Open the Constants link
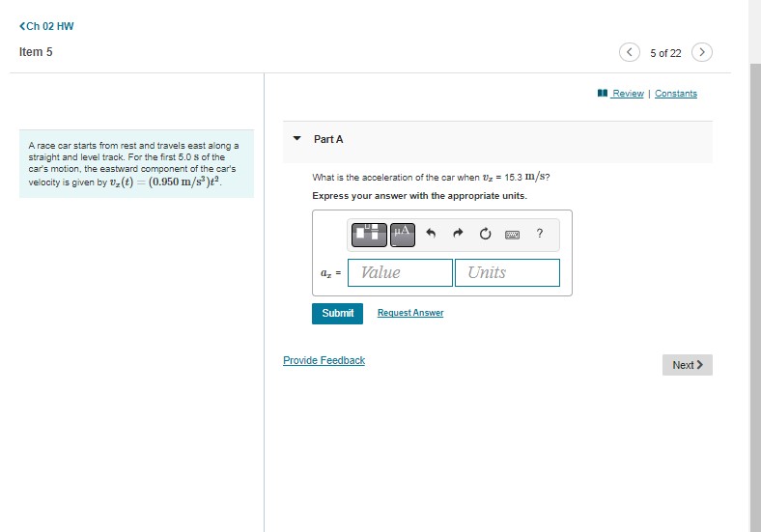The image size is (761, 532). click(676, 94)
